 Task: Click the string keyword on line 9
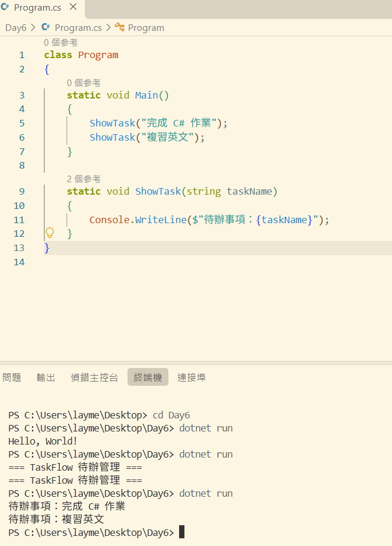pyautogui.click(x=203, y=192)
